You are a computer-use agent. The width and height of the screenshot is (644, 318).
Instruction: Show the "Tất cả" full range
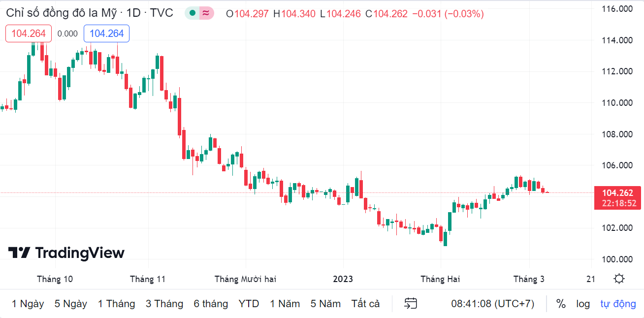(366, 304)
